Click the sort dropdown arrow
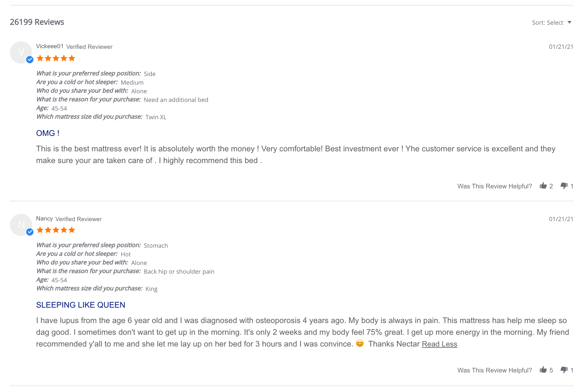 569,23
